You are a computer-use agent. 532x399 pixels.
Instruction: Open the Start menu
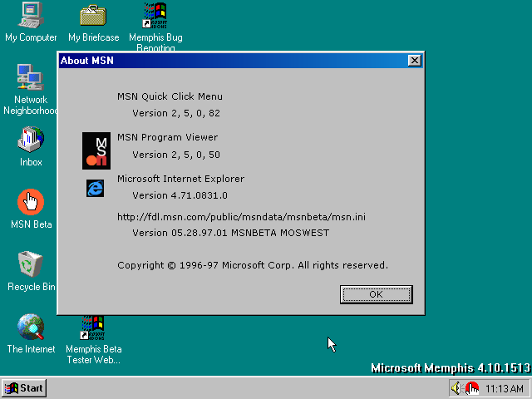pyautogui.click(x=24, y=388)
